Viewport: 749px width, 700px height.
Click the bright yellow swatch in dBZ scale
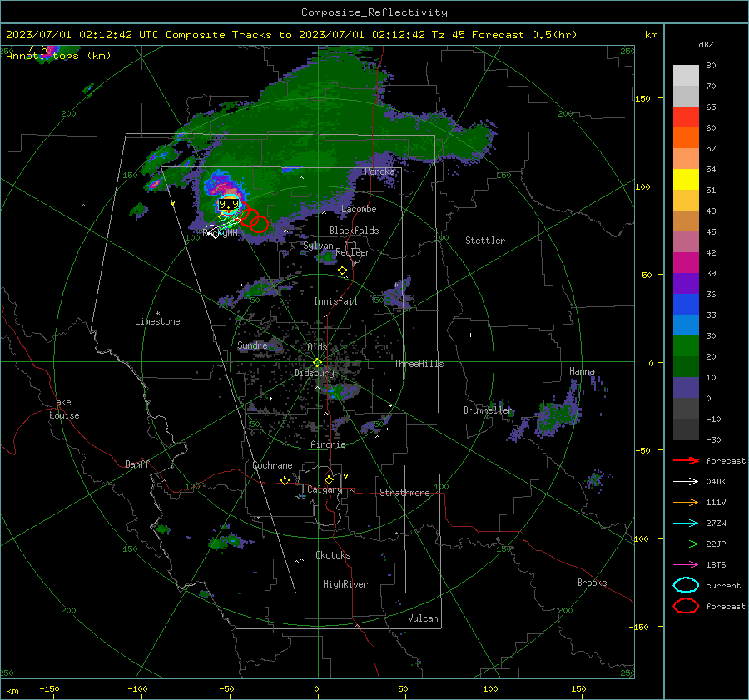click(x=686, y=180)
